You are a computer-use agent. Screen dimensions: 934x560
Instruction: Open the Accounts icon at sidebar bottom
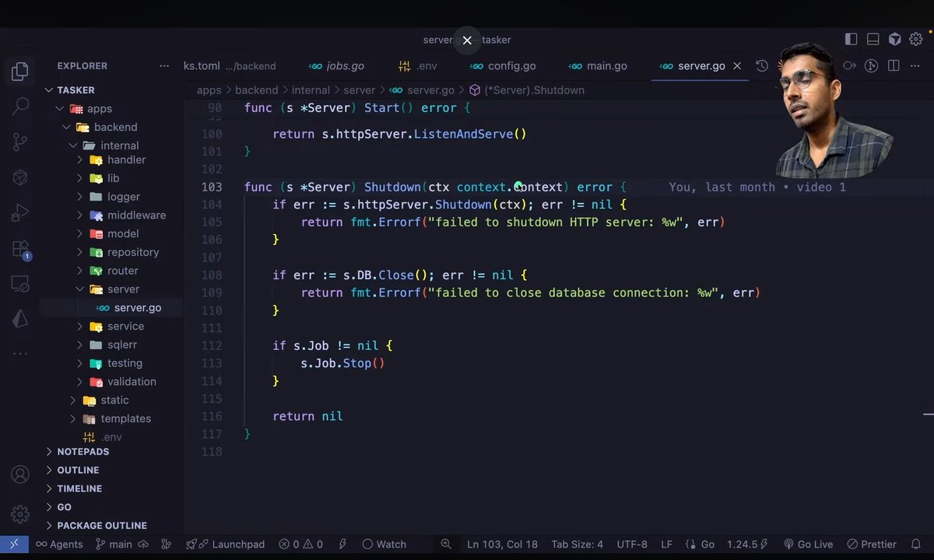tap(19, 475)
